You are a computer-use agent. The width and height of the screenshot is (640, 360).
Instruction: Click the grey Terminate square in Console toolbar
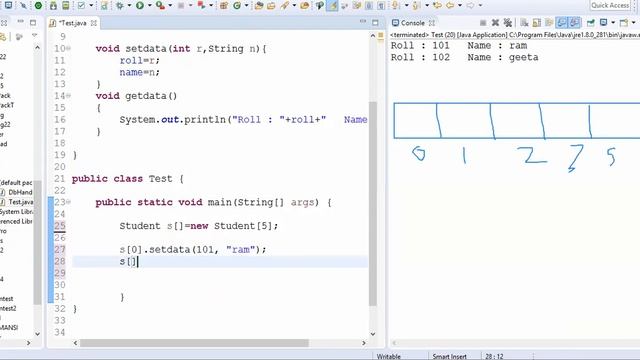click(x=483, y=23)
